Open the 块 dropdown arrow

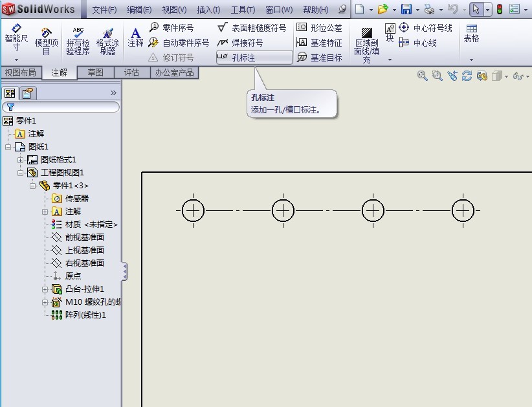click(390, 60)
